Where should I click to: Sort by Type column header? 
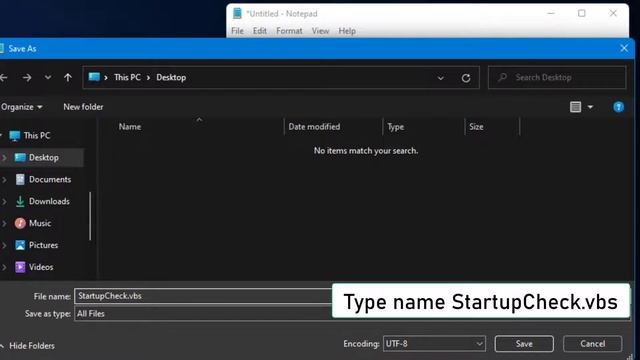coord(396,127)
